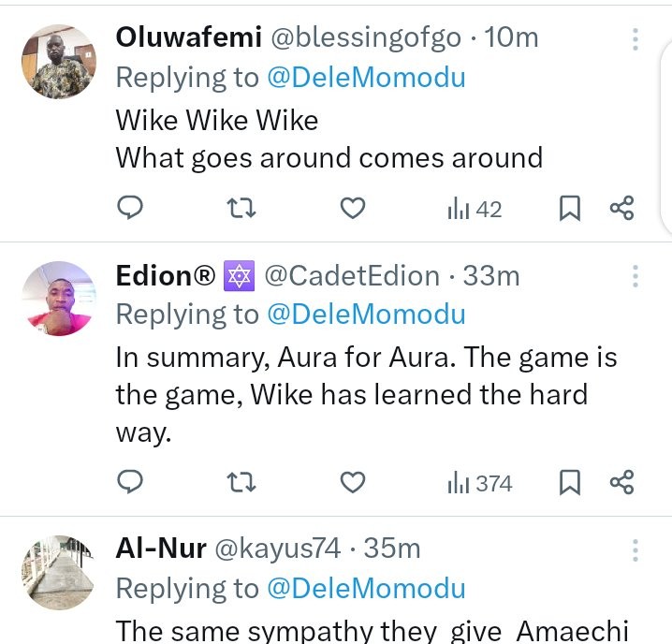Retweet Oluwafemi's Wike tweet
This screenshot has width=672, height=644.
241,209
